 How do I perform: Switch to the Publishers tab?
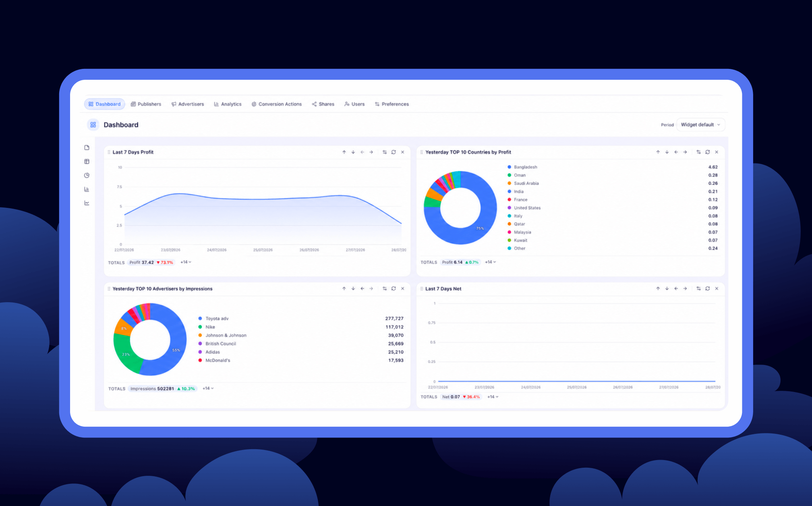[146, 104]
